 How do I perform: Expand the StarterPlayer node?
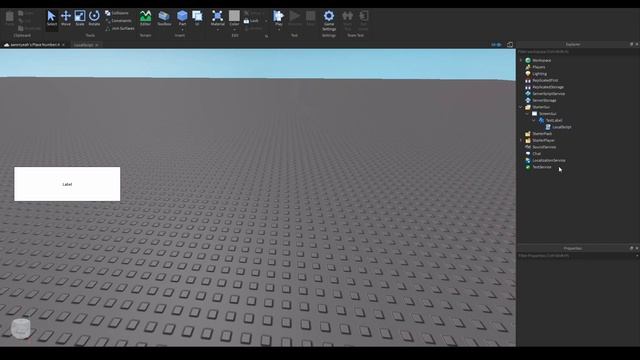[521, 140]
